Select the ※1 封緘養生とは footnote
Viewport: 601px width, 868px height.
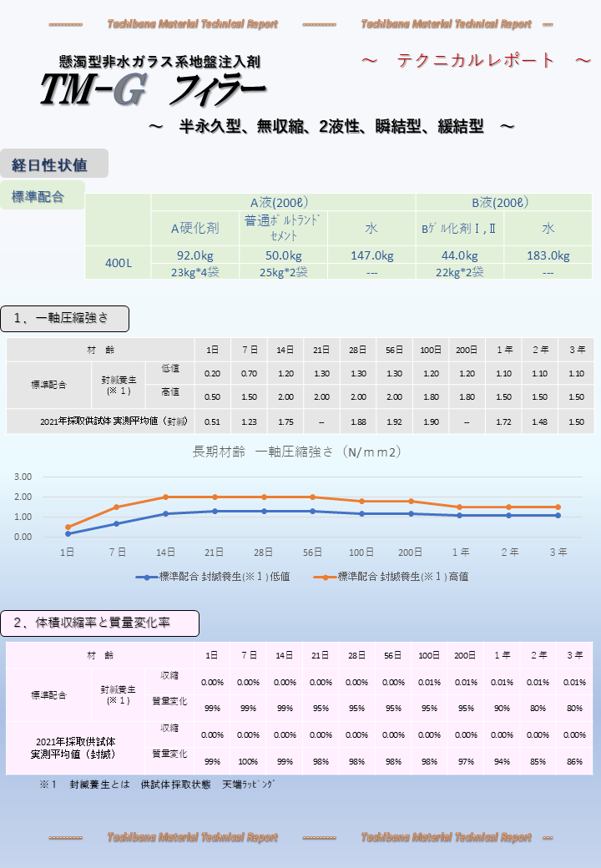point(157,785)
